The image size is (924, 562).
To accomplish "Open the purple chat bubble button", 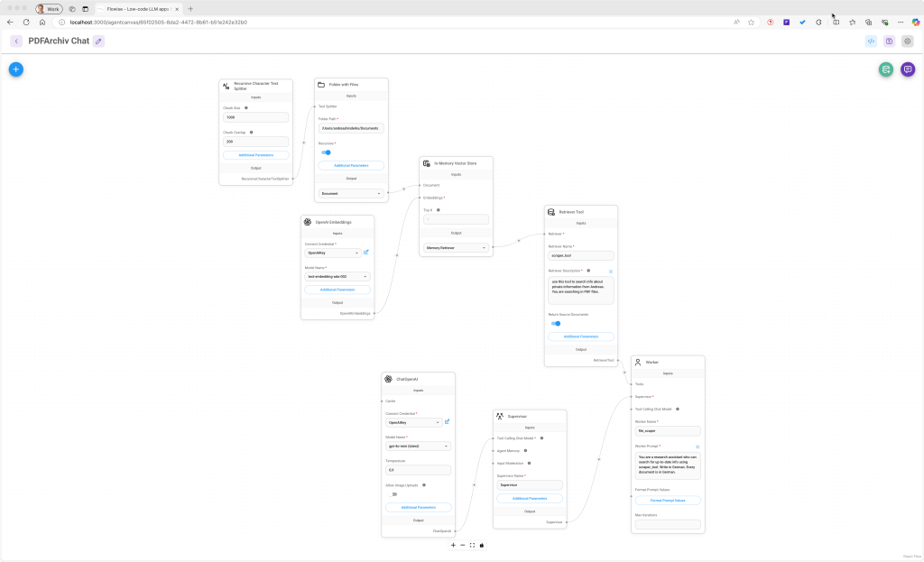I will [x=907, y=69].
